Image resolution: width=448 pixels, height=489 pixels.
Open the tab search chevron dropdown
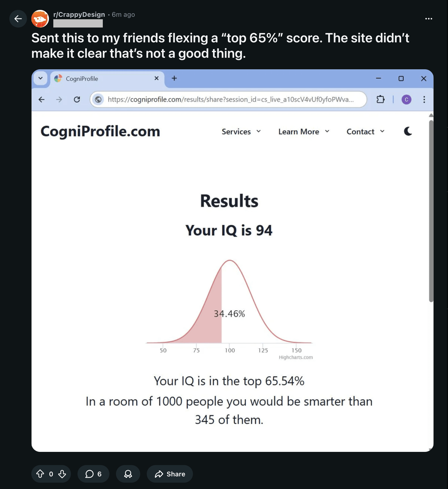(x=40, y=78)
